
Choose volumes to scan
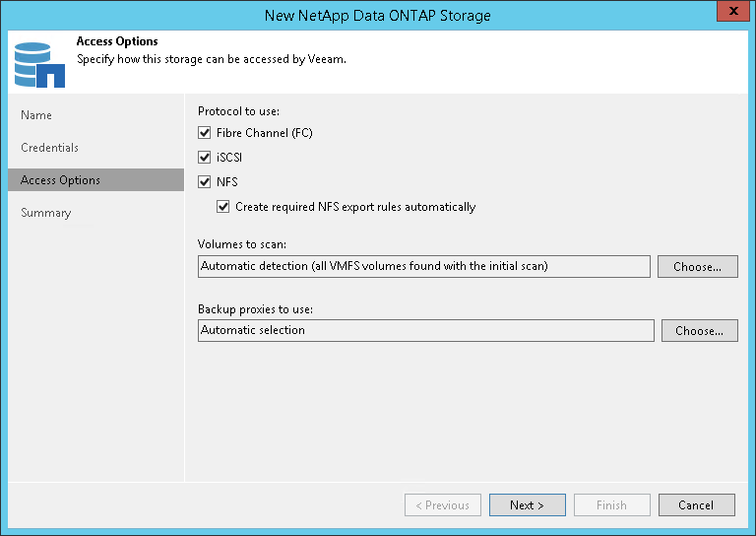point(699,266)
